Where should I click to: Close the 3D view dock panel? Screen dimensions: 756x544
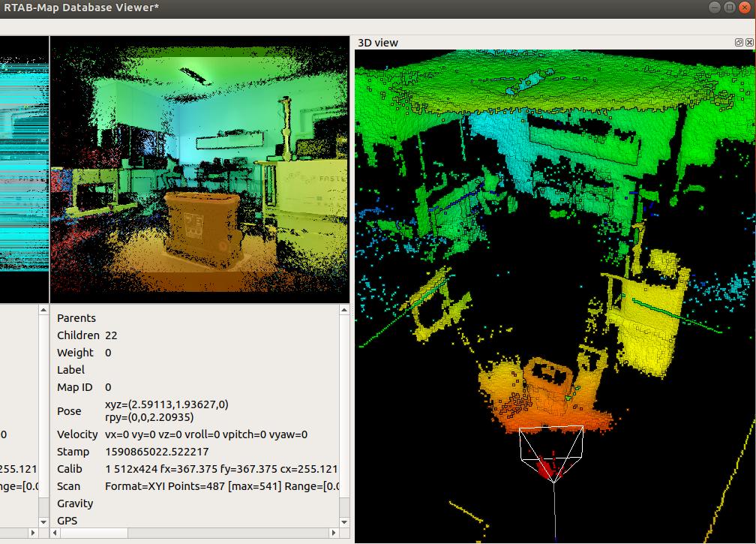coord(749,43)
